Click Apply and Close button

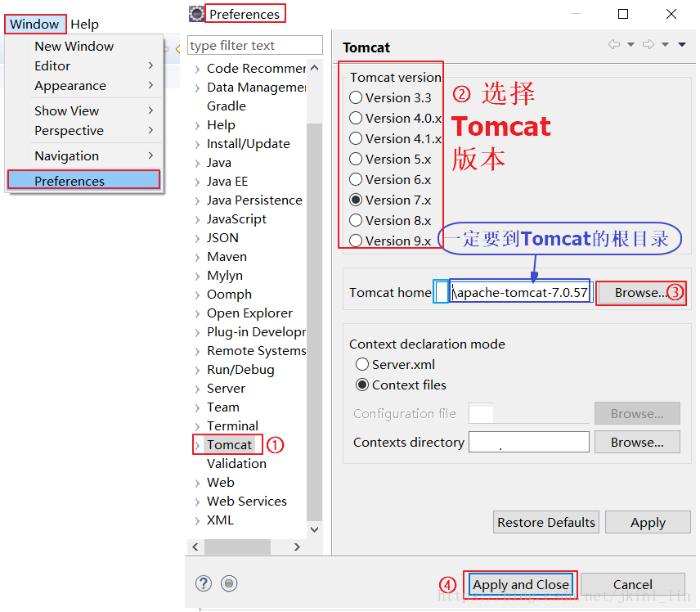pos(521,584)
